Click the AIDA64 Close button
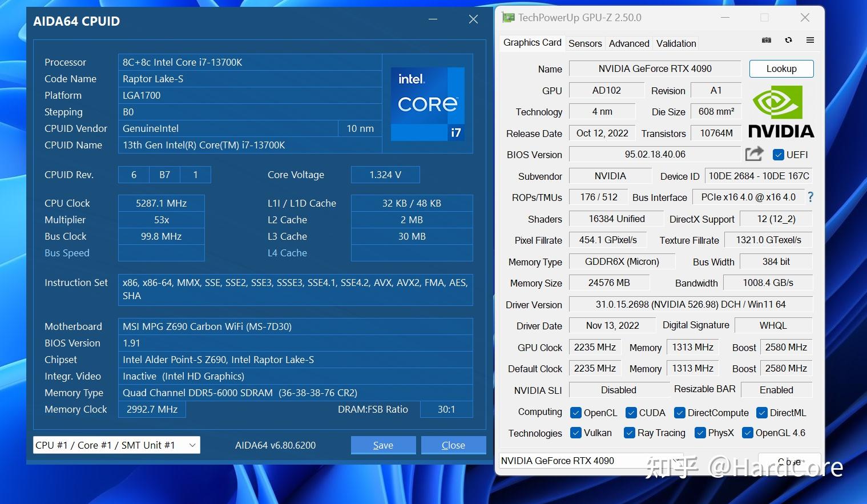This screenshot has height=504, width=867. pyautogui.click(x=453, y=445)
